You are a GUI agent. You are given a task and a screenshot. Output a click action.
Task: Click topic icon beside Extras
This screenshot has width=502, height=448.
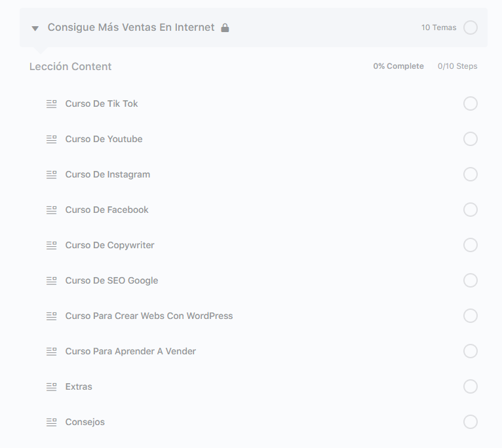click(x=51, y=386)
